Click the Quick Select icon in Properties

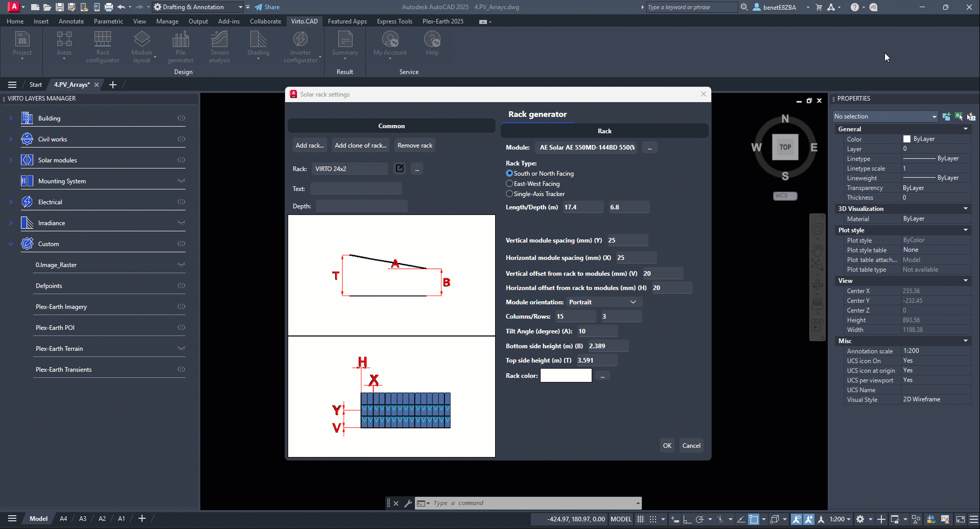point(971,116)
